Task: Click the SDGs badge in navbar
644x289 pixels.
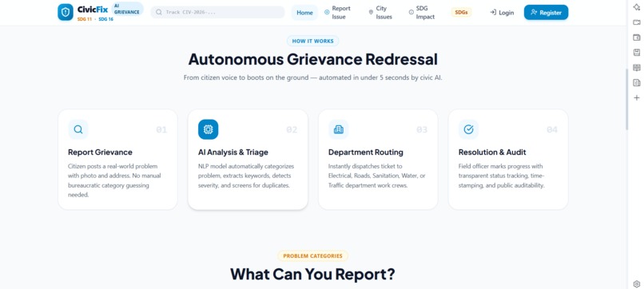Action: [461, 12]
